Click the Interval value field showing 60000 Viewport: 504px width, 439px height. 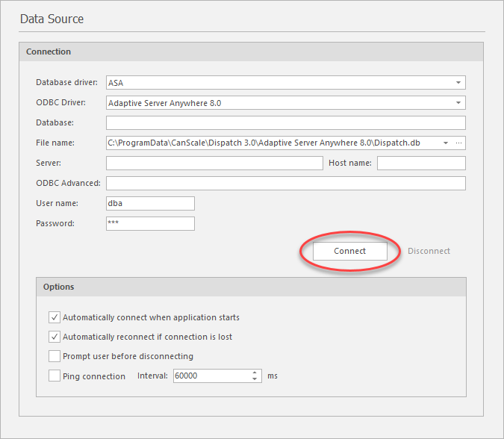211,376
